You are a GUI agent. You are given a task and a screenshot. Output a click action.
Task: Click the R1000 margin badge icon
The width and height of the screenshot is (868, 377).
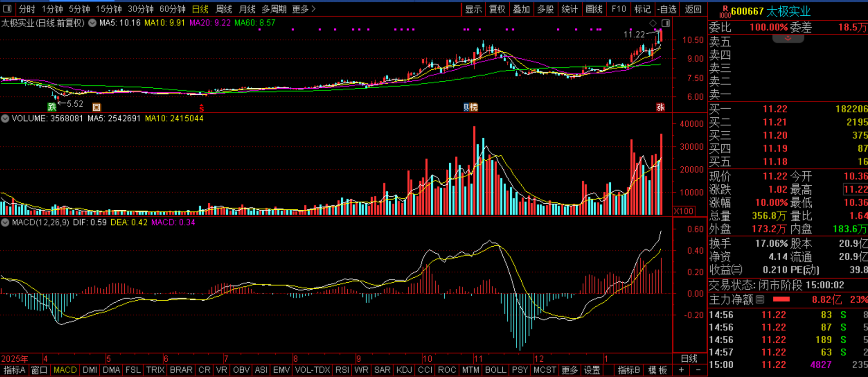(x=725, y=12)
